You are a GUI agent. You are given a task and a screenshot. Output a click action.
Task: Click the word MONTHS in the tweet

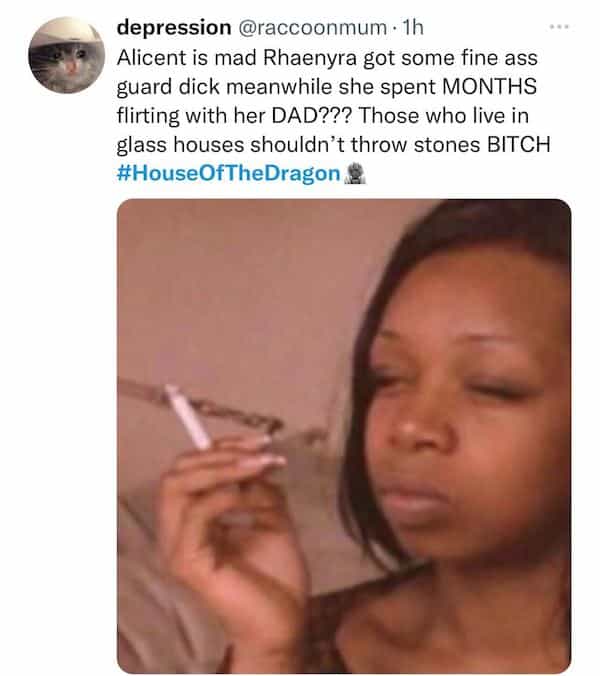pyautogui.click(x=489, y=86)
